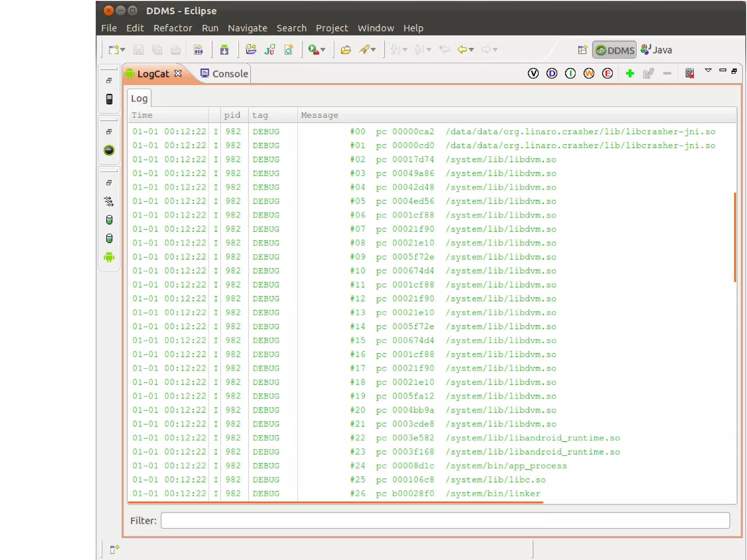
Task: Expand Run external tools dropdown arrow
Action: (x=323, y=50)
